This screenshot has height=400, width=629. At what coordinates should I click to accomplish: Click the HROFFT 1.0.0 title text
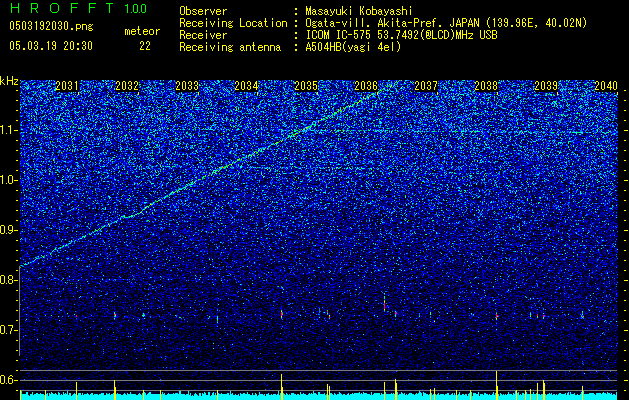pos(79,8)
